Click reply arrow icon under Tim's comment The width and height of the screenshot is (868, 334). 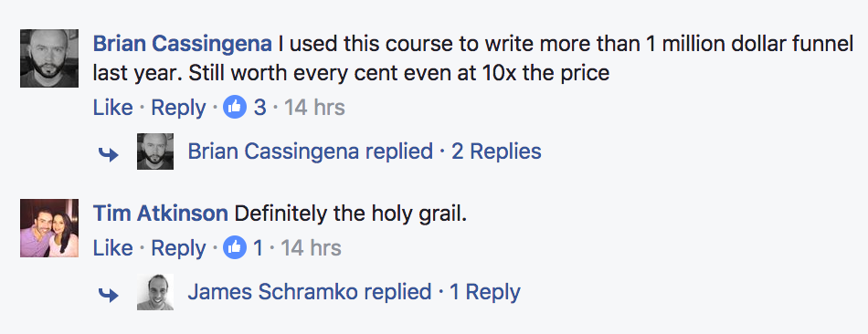click(109, 295)
